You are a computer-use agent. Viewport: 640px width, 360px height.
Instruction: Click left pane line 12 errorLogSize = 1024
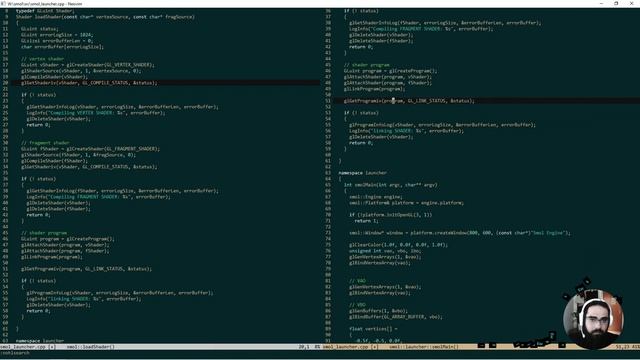pyautogui.click(x=57, y=35)
